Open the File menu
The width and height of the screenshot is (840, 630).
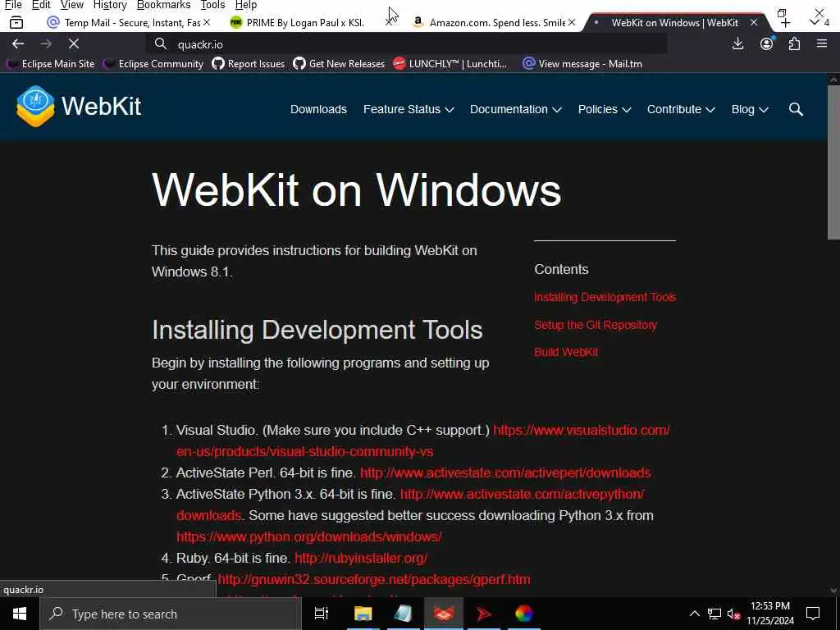tap(13, 5)
